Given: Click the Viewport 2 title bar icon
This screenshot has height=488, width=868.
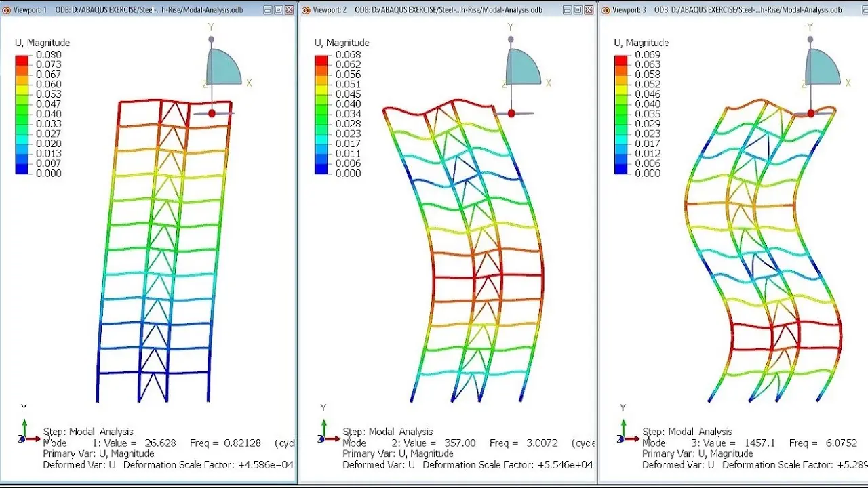Looking at the screenshot, I should 306,10.
